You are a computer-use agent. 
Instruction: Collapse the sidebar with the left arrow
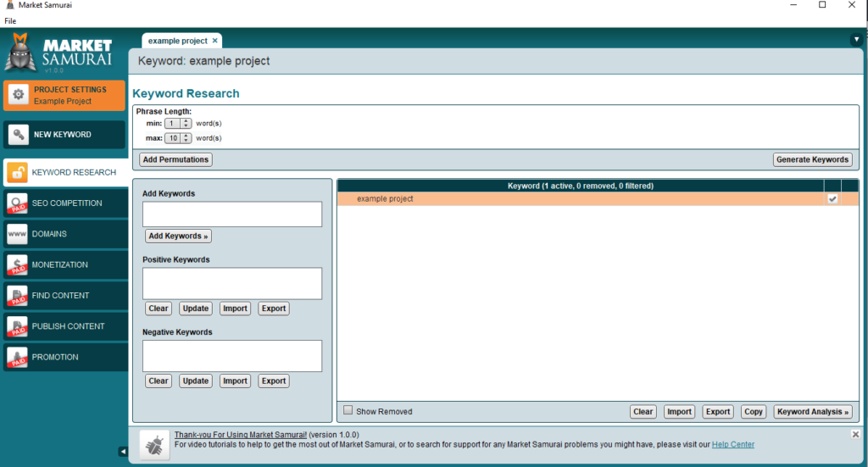123,452
